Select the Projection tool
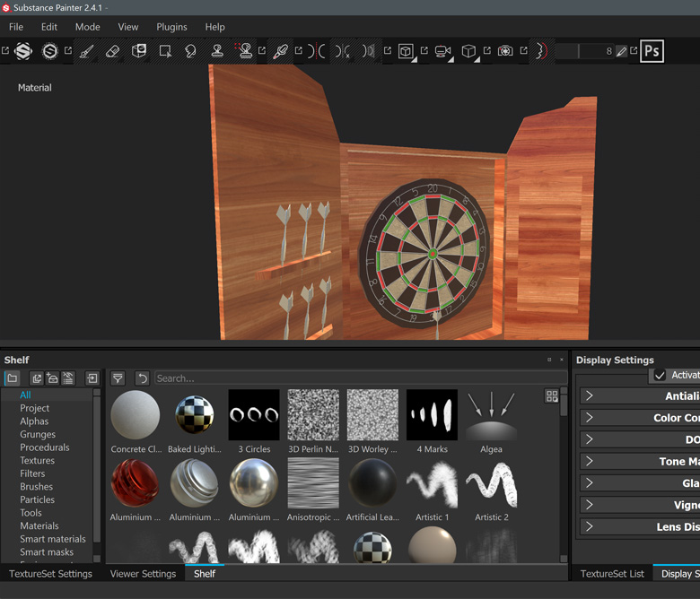This screenshot has height=599, width=700. pos(139,51)
